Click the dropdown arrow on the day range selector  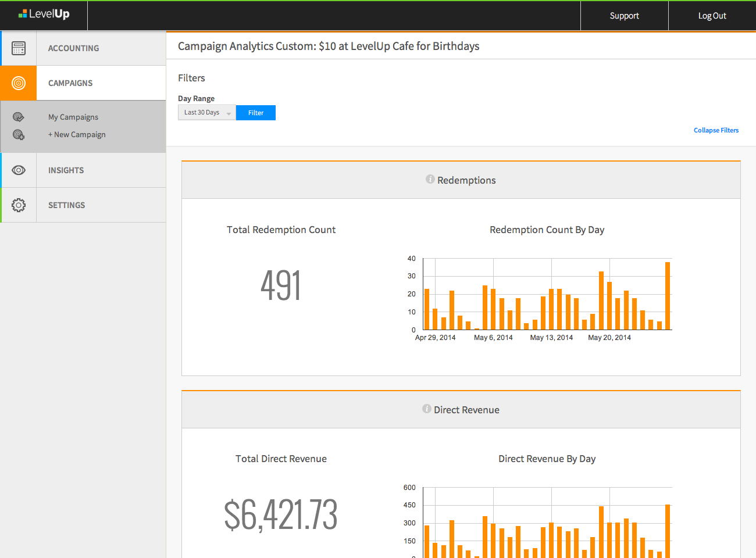tap(229, 112)
